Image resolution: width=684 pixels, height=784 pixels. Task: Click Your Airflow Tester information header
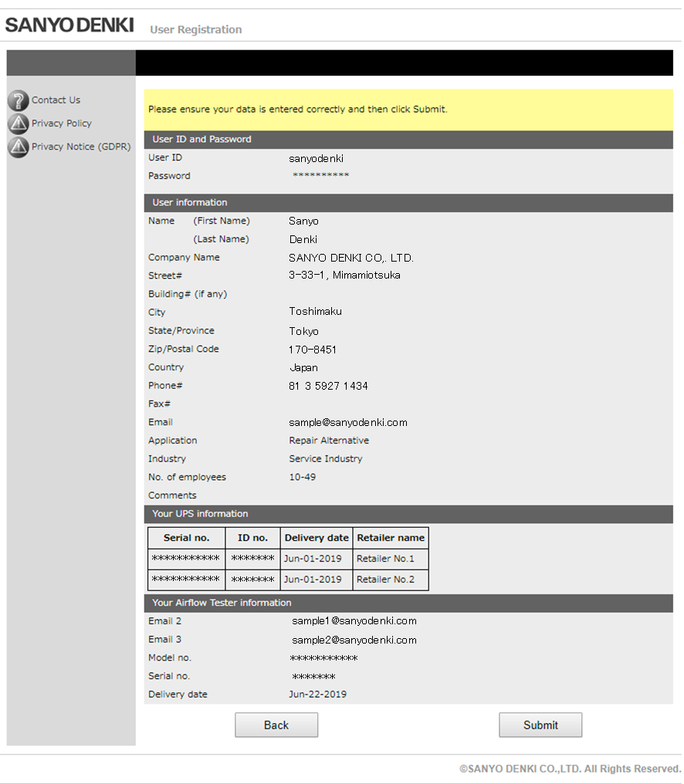click(x=408, y=603)
